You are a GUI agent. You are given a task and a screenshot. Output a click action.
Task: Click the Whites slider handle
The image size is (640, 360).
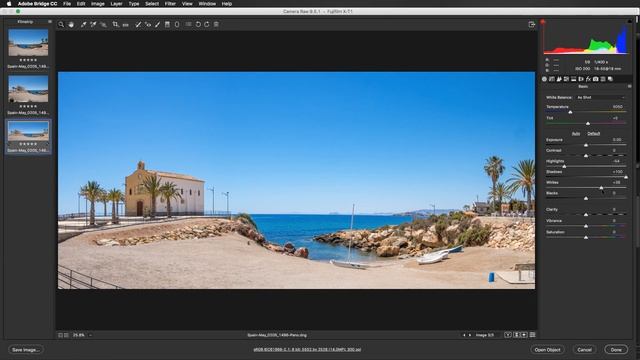(601, 188)
